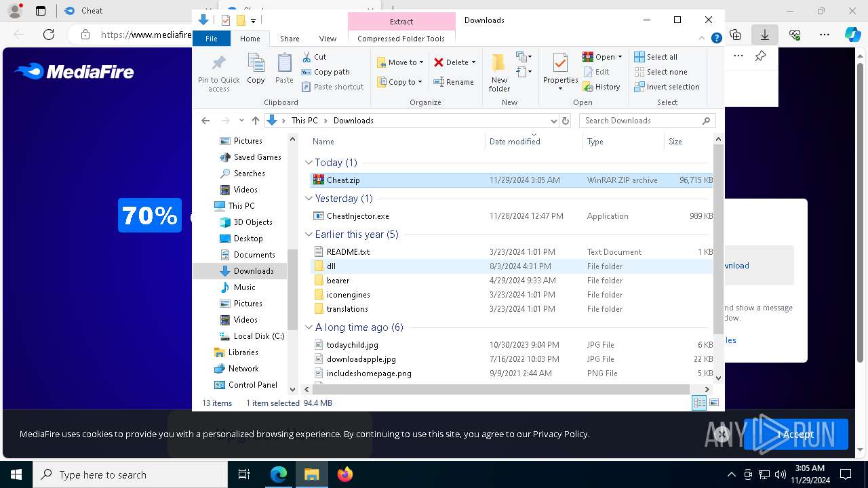Click Invert selection
The height and width of the screenshot is (488, 868).
(x=667, y=87)
